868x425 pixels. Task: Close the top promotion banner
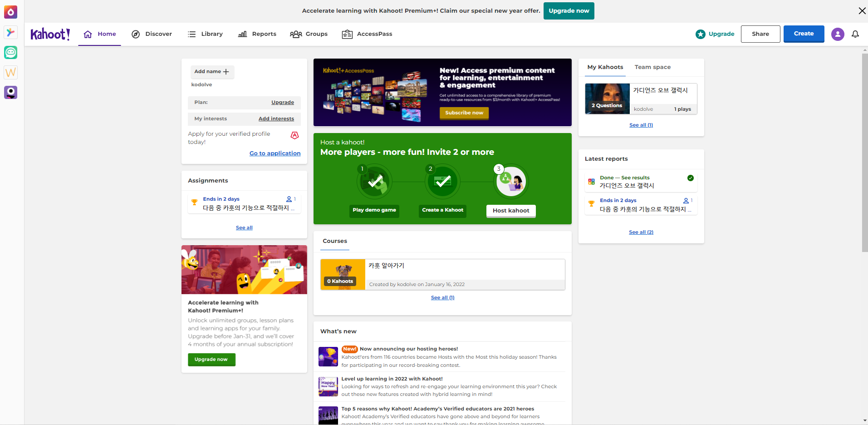(862, 11)
